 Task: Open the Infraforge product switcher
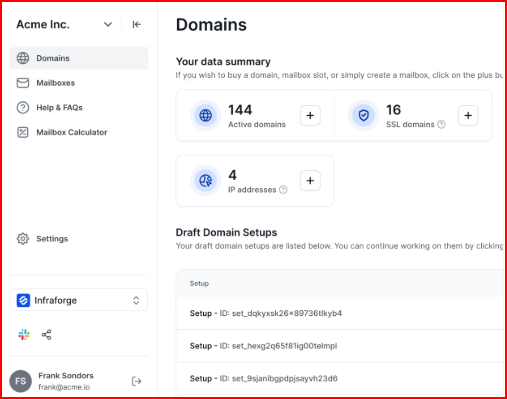click(x=79, y=300)
